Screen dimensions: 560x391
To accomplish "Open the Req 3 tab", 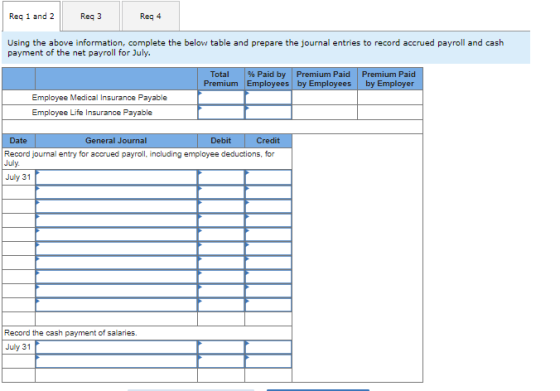I will click(91, 16).
